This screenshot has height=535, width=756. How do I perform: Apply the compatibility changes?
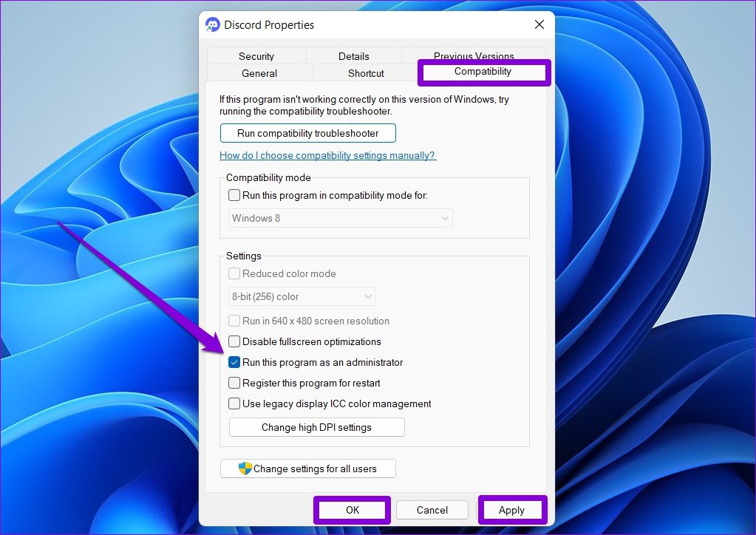512,510
